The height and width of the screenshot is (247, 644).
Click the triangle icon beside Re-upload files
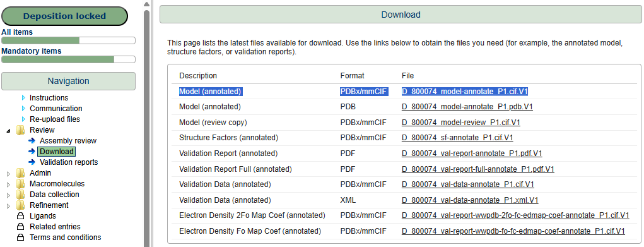(x=23, y=119)
